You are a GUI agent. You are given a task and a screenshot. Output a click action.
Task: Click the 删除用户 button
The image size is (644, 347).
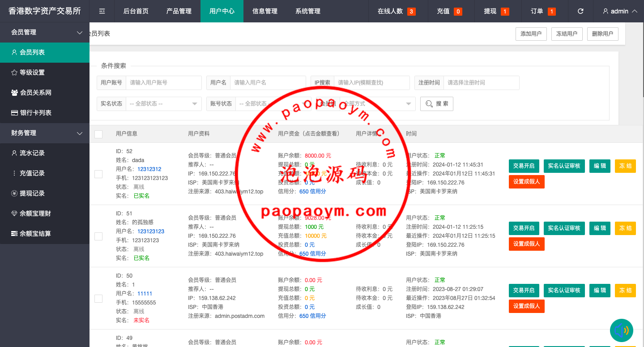tap(602, 34)
